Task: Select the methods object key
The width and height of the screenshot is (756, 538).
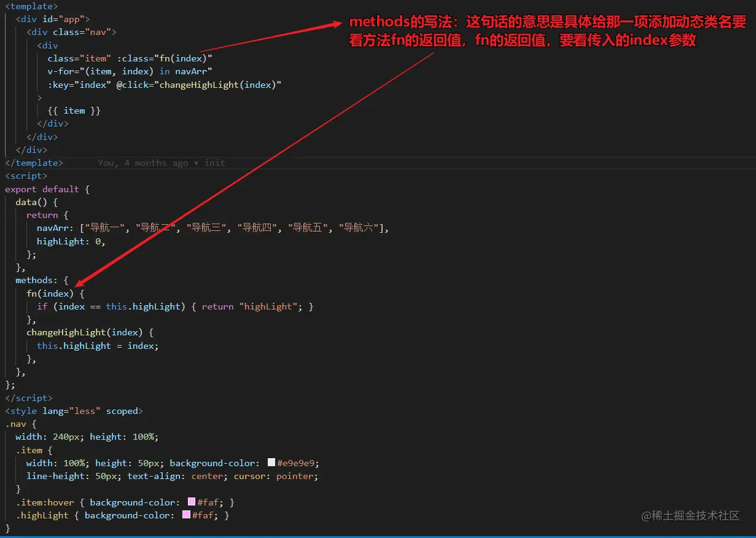Action: pyautogui.click(x=36, y=280)
